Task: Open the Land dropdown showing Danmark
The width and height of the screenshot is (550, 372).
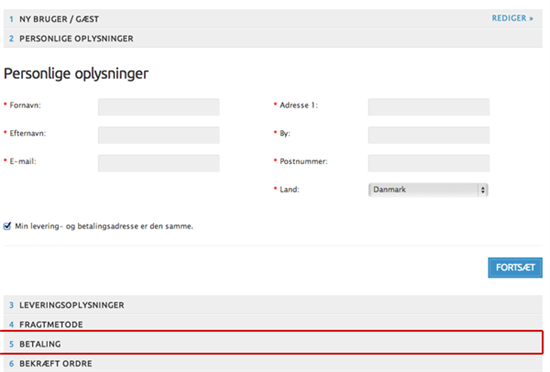Action: [x=428, y=190]
